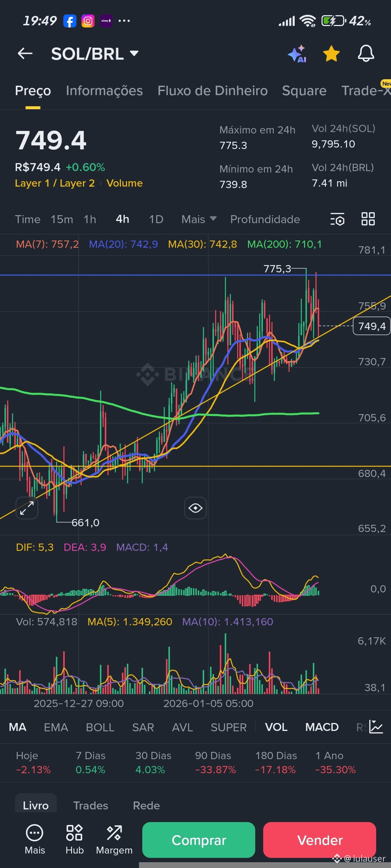Click the MA(200): 710,1 label
The height and width of the screenshot is (868, 391).
tap(284, 244)
